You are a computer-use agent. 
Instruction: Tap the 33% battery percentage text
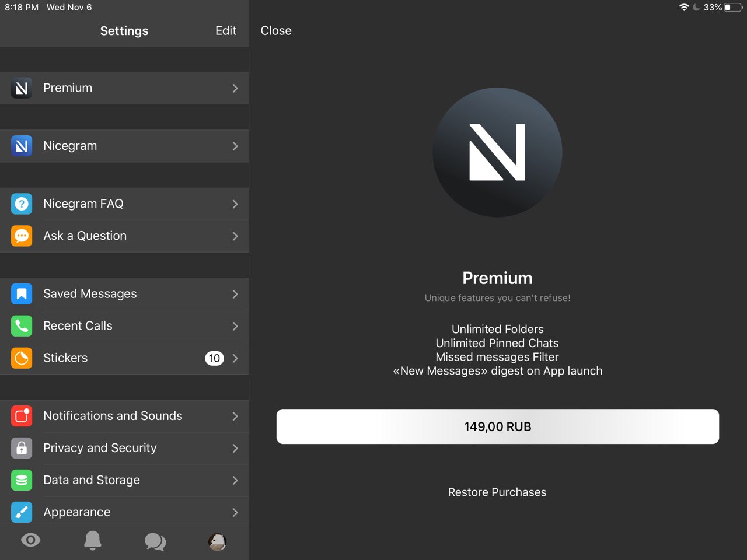pyautogui.click(x=713, y=7)
